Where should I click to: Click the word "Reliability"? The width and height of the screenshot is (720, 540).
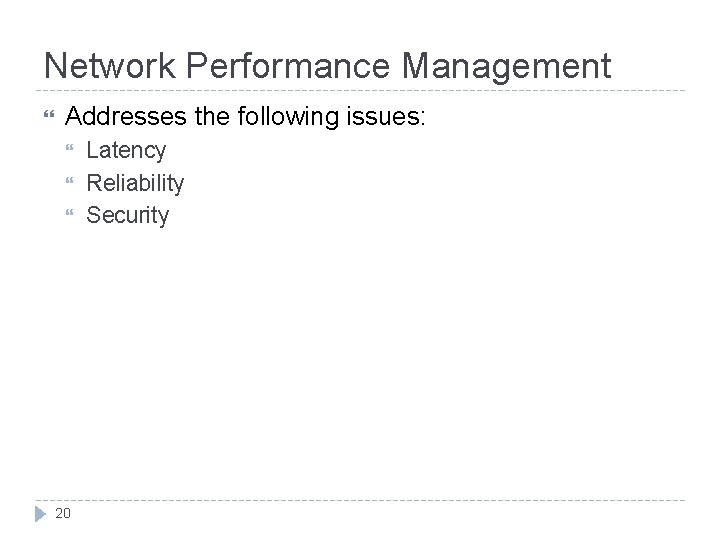click(x=135, y=183)
